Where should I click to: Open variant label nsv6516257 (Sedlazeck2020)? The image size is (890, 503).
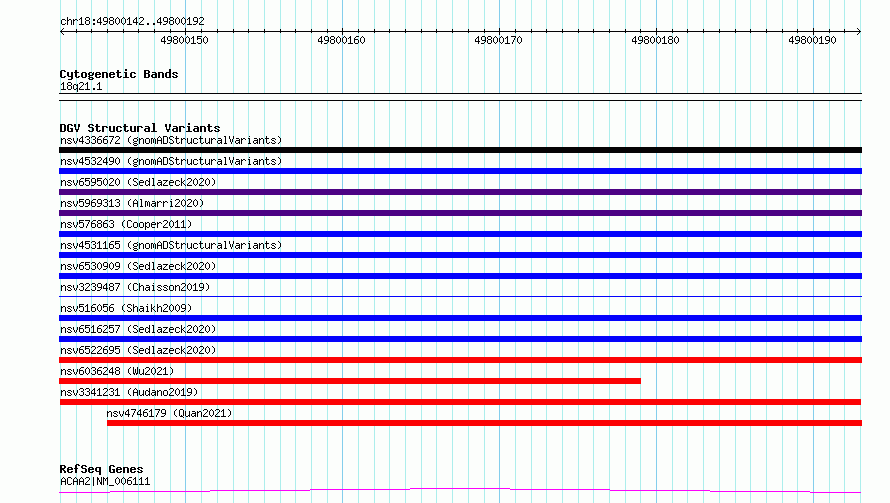tap(138, 329)
